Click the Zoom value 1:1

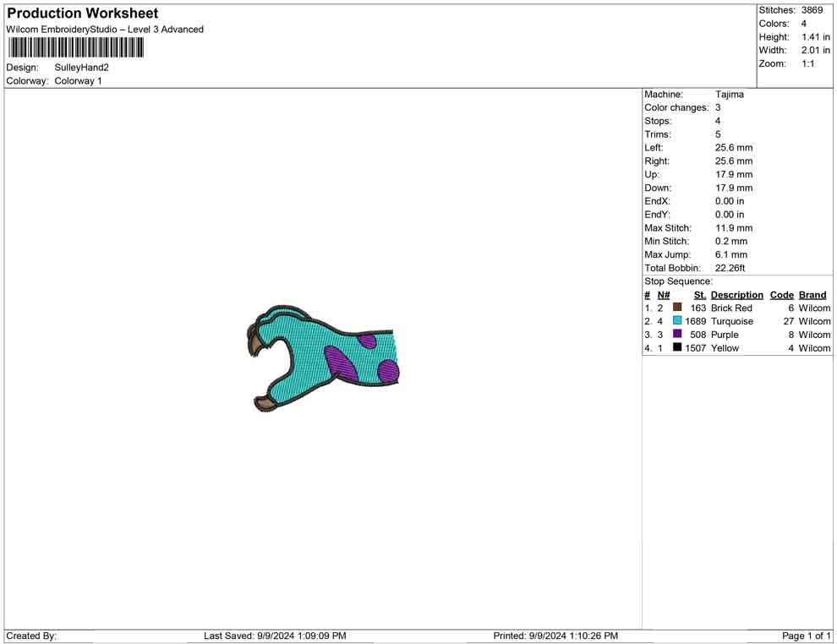807,63
